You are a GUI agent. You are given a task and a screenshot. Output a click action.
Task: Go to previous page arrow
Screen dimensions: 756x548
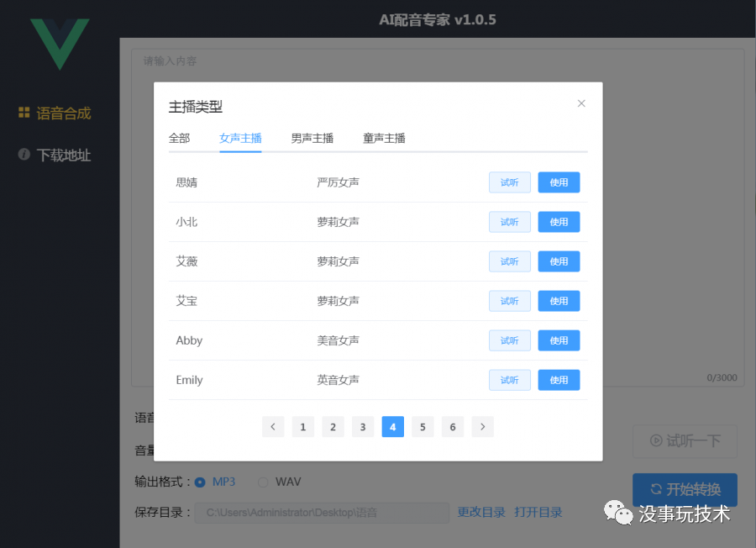tap(273, 426)
